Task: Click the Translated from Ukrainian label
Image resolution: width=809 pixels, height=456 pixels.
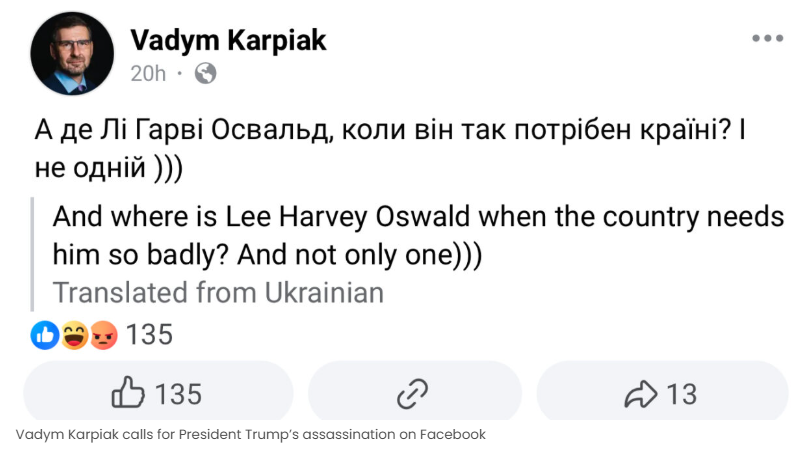Action: pos(218,293)
